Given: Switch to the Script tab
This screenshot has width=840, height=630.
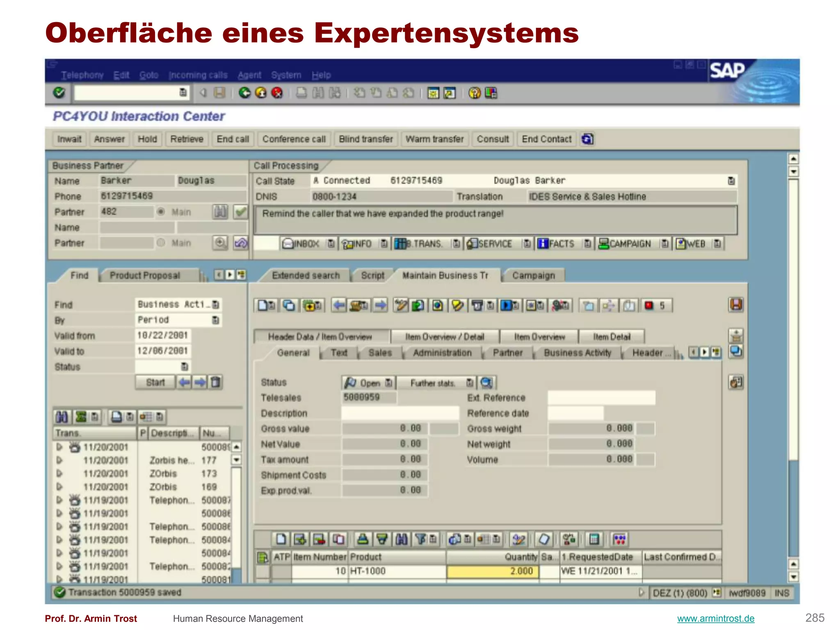Looking at the screenshot, I should pos(373,275).
